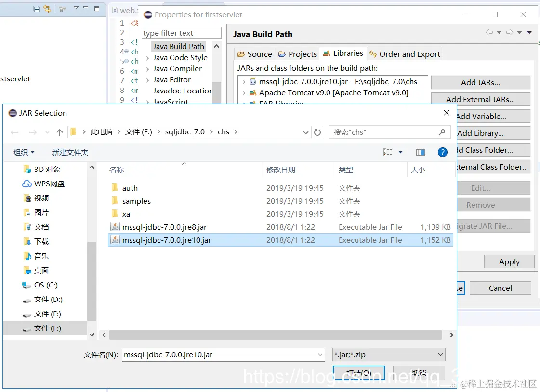Viewport: 540px width, 392px height.
Task: Click the Add Library... button
Action: coord(494,133)
